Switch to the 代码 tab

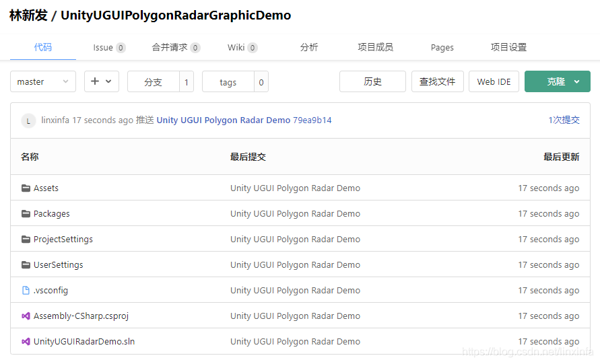[x=43, y=47]
